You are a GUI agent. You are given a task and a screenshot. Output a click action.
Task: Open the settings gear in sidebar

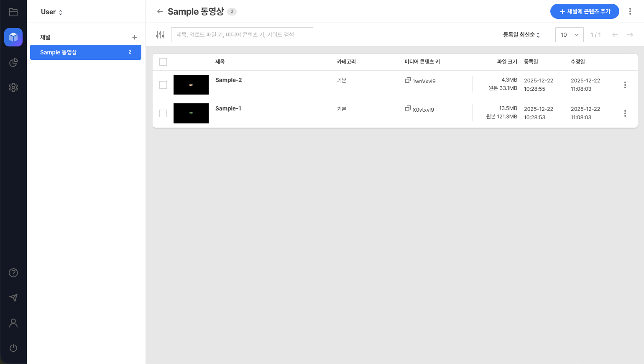point(13,87)
